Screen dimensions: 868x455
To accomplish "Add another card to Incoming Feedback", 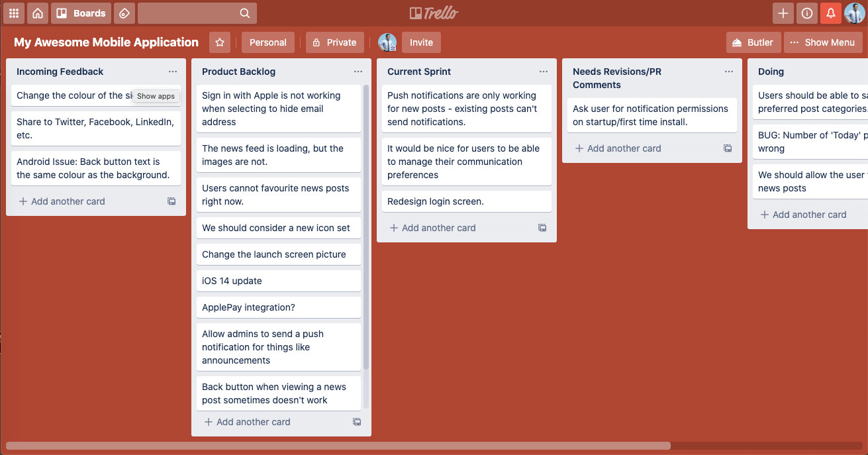I will click(62, 201).
